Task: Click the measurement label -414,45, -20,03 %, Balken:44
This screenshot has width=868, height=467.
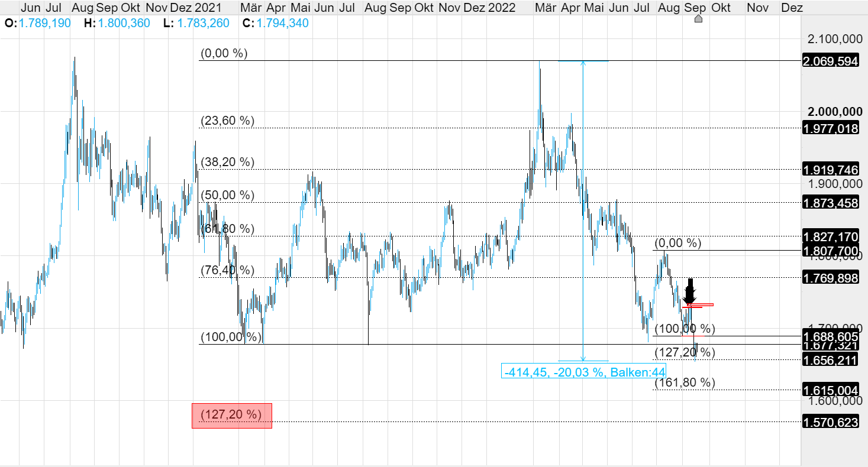Action: pyautogui.click(x=583, y=371)
